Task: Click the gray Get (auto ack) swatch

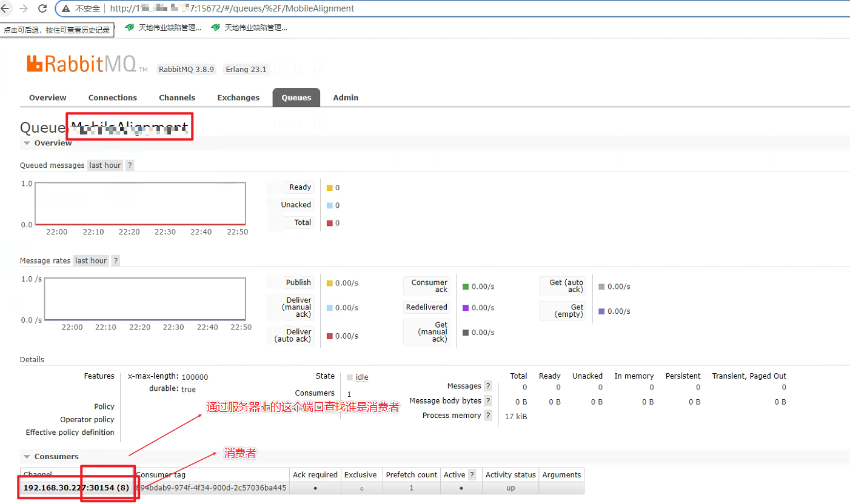Action: click(601, 287)
